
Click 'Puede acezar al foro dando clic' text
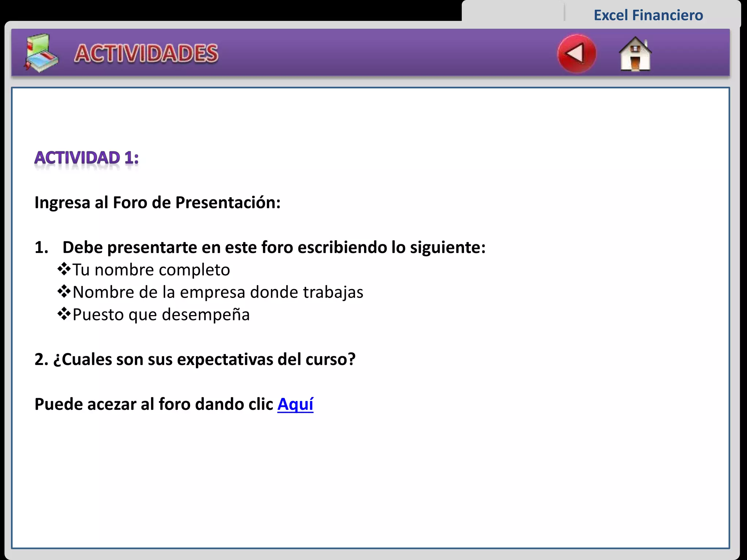(154, 404)
